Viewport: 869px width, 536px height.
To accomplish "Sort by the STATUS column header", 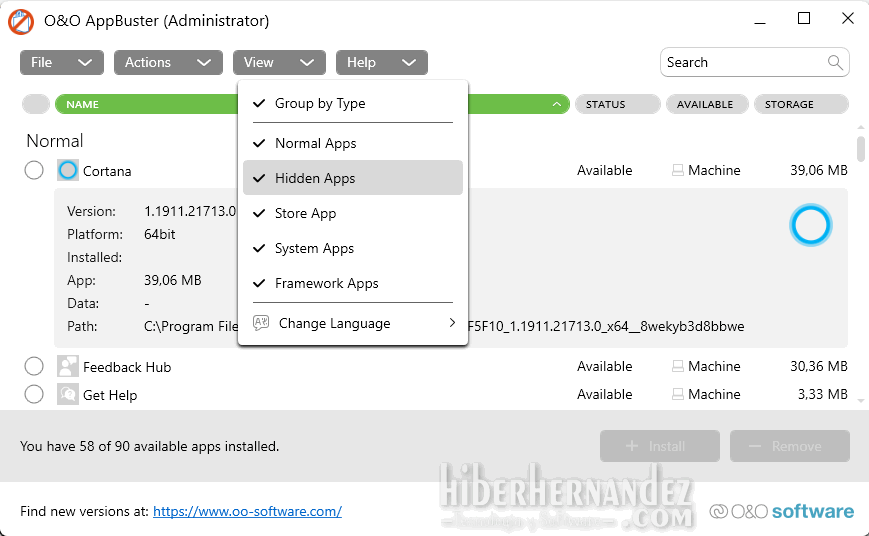I will pyautogui.click(x=617, y=104).
